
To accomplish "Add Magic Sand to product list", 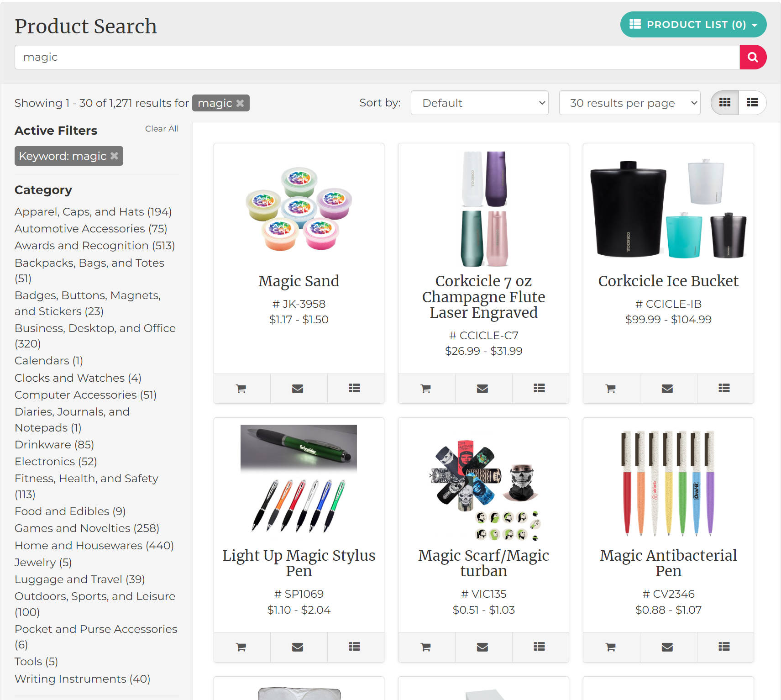I will pos(355,389).
